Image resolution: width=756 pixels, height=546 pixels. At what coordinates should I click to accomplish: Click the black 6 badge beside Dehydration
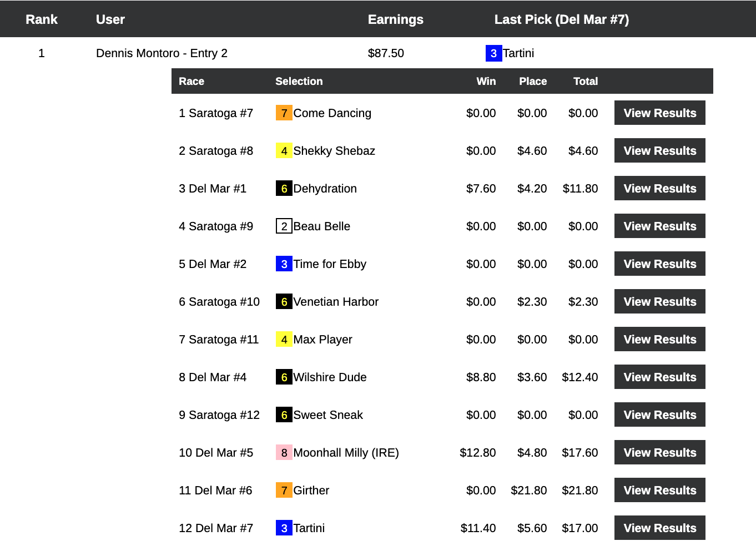point(284,189)
